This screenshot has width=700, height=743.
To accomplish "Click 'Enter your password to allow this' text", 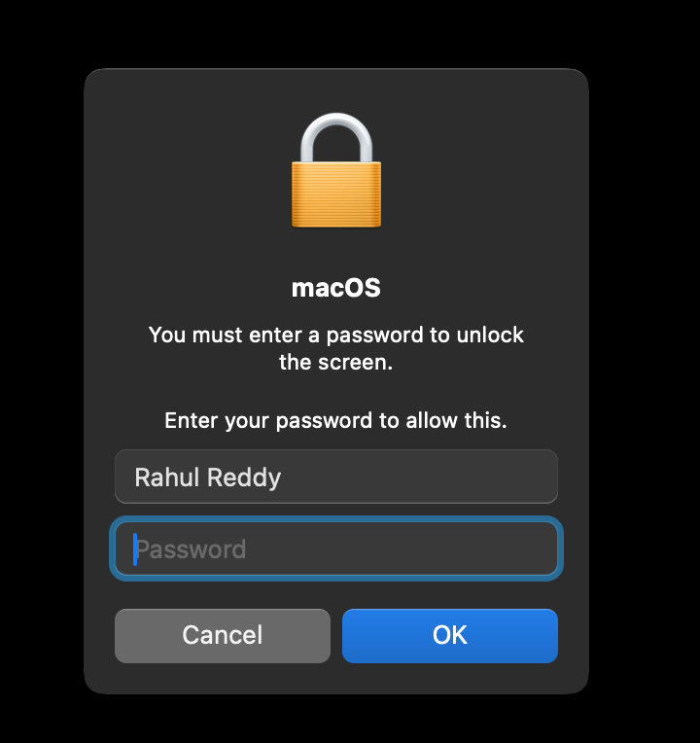I will 335,421.
